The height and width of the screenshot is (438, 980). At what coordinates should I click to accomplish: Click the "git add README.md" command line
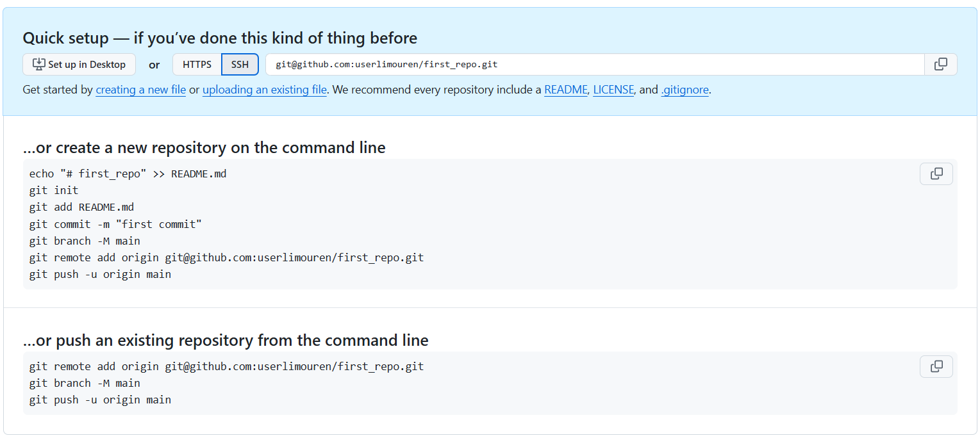81,207
